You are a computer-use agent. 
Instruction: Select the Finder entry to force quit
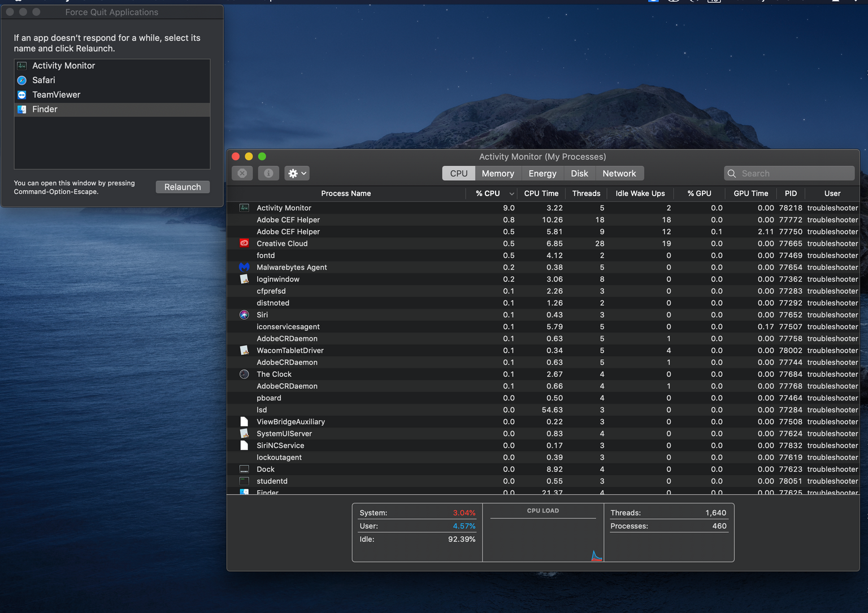(45, 109)
